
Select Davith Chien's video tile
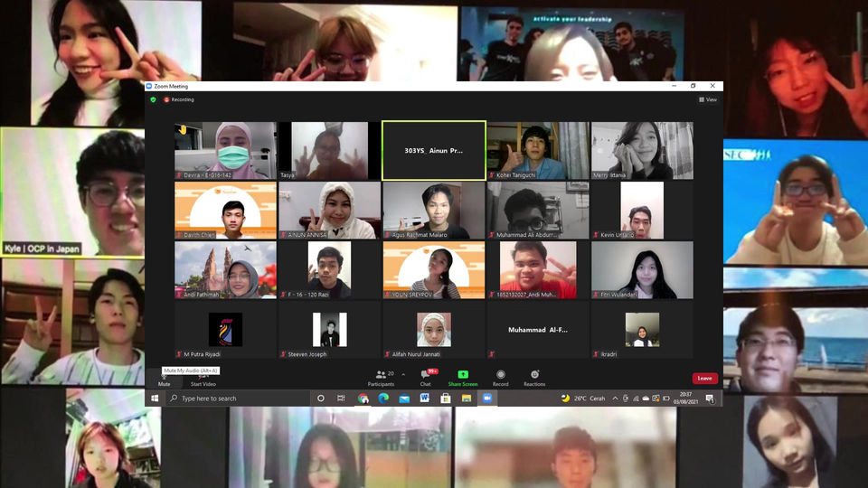click(225, 211)
